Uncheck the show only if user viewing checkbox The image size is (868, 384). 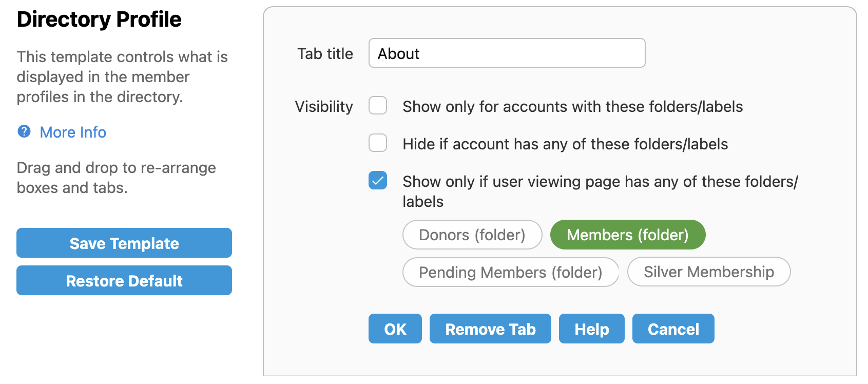click(378, 181)
